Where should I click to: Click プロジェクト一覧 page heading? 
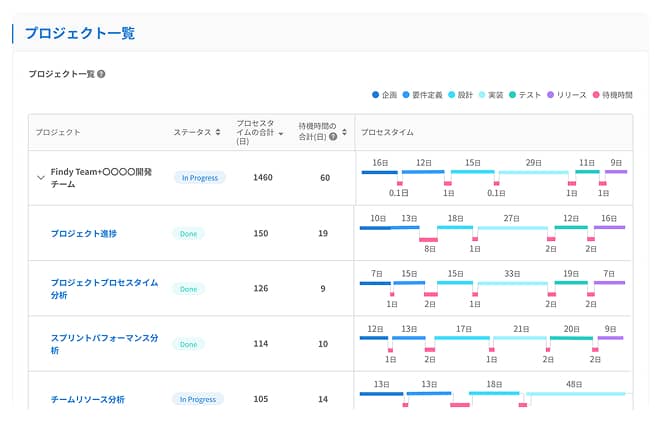pyautogui.click(x=80, y=33)
